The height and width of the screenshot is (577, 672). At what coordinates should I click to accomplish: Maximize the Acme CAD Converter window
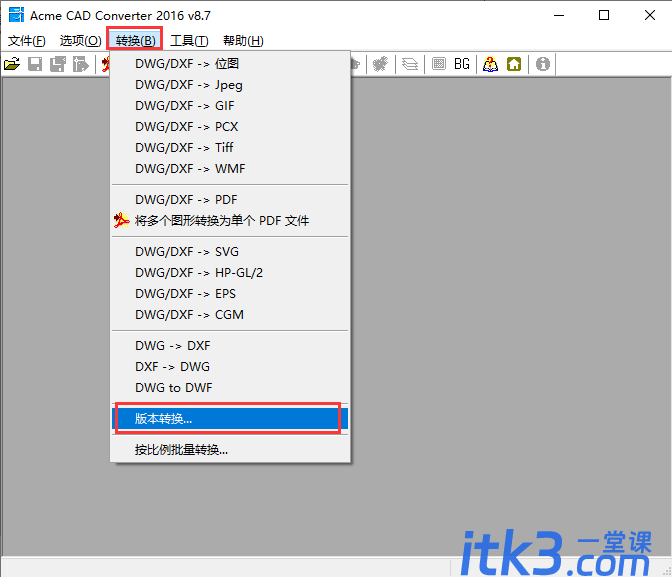click(x=604, y=15)
